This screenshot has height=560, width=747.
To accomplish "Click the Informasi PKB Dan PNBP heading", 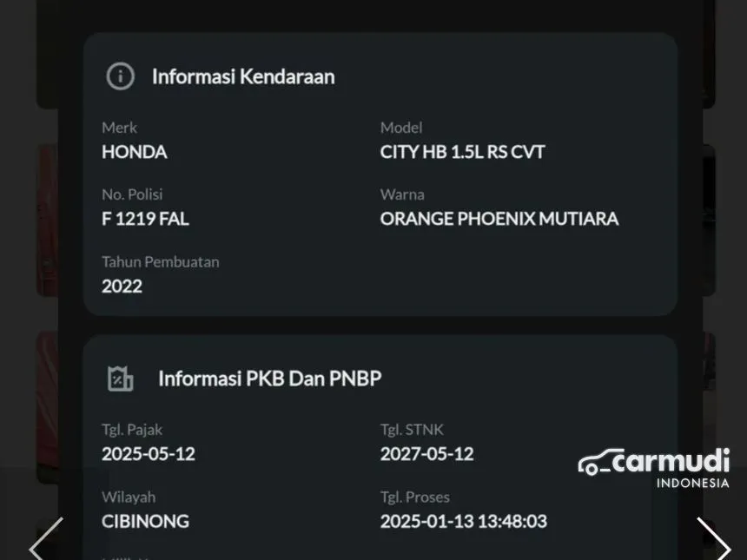I will tap(269, 379).
